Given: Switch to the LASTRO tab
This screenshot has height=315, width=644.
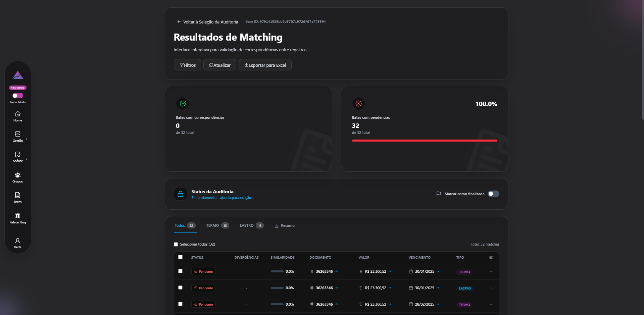Looking at the screenshot, I should pos(252,225).
